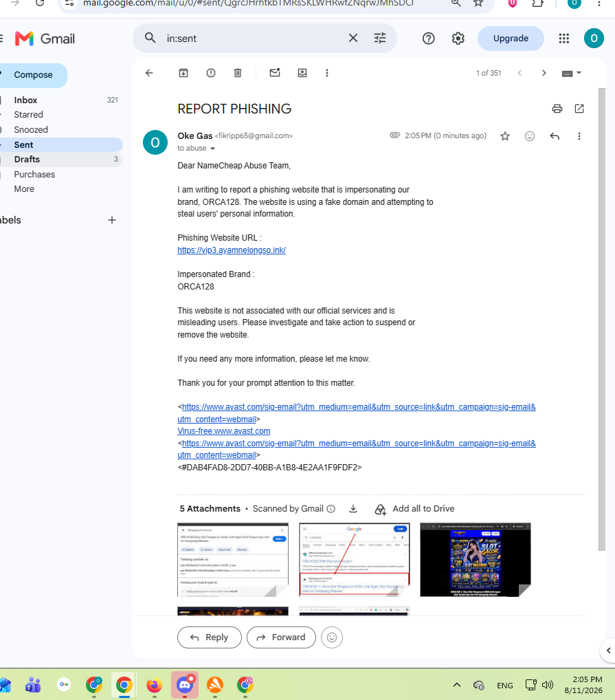615x700 pixels.
Task: Delete the email with trash icon
Action: click(238, 73)
